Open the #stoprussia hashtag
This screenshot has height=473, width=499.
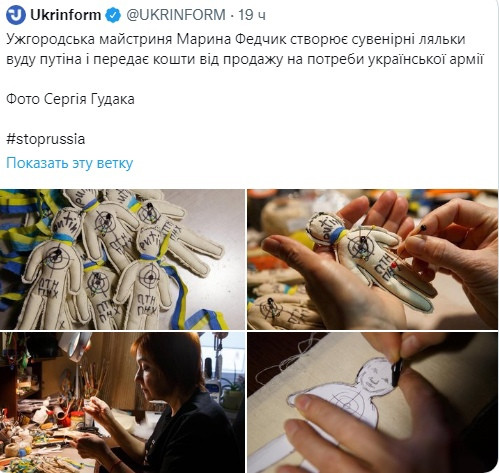(x=46, y=139)
